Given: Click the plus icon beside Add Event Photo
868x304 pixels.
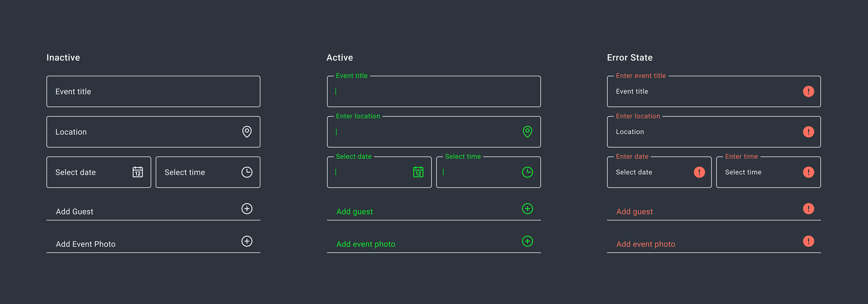Looking at the screenshot, I should (x=247, y=241).
